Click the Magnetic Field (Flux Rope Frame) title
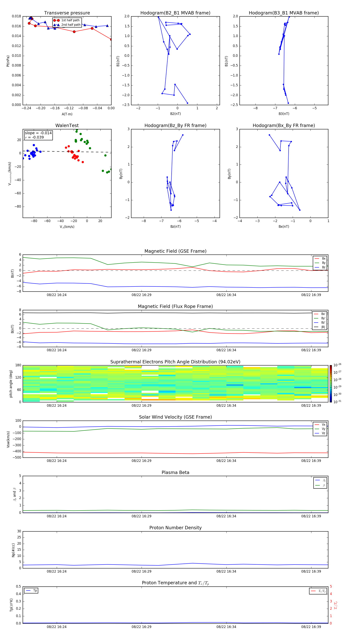Screen dimensions: 351x644 [175, 307]
